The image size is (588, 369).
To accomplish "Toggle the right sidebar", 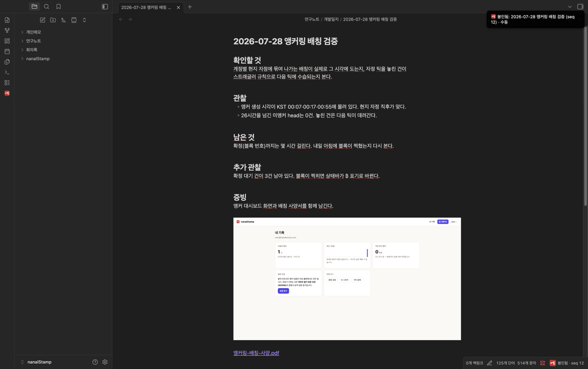I will coord(580,7).
